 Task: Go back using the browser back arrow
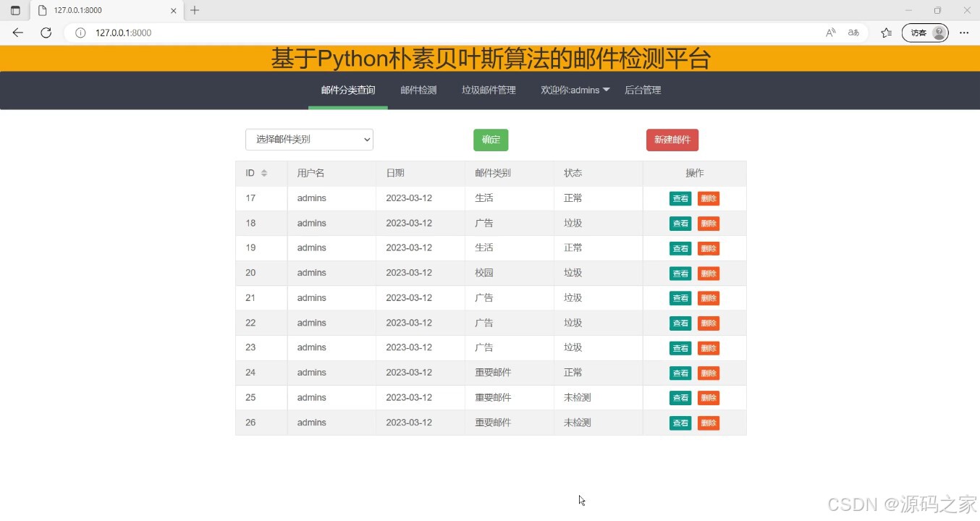point(18,33)
